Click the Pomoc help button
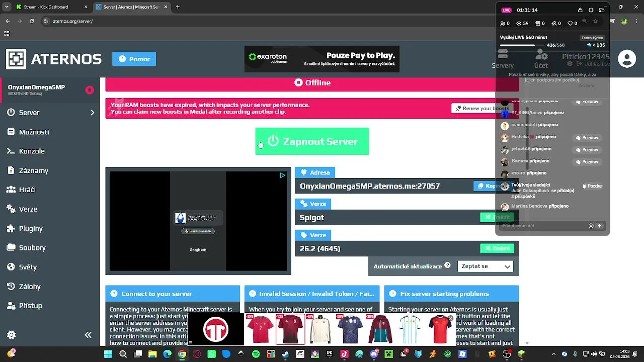Viewport: 644px width, 362px height. coord(134,59)
